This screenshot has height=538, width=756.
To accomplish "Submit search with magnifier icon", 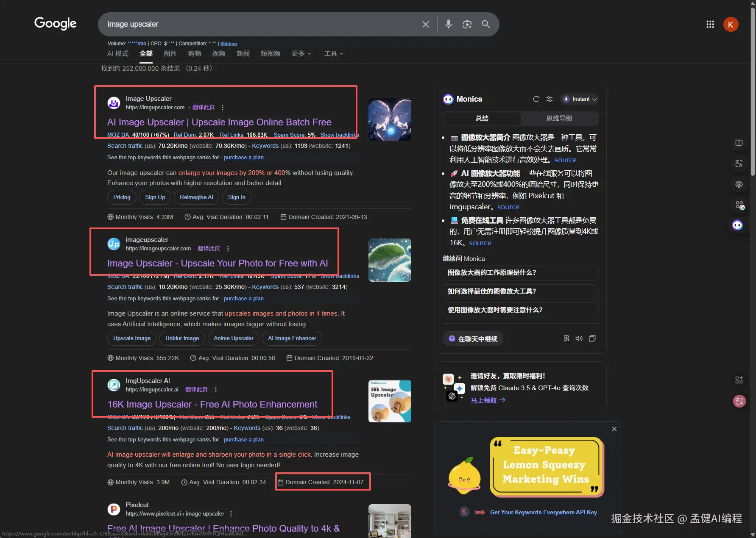I will click(x=485, y=24).
